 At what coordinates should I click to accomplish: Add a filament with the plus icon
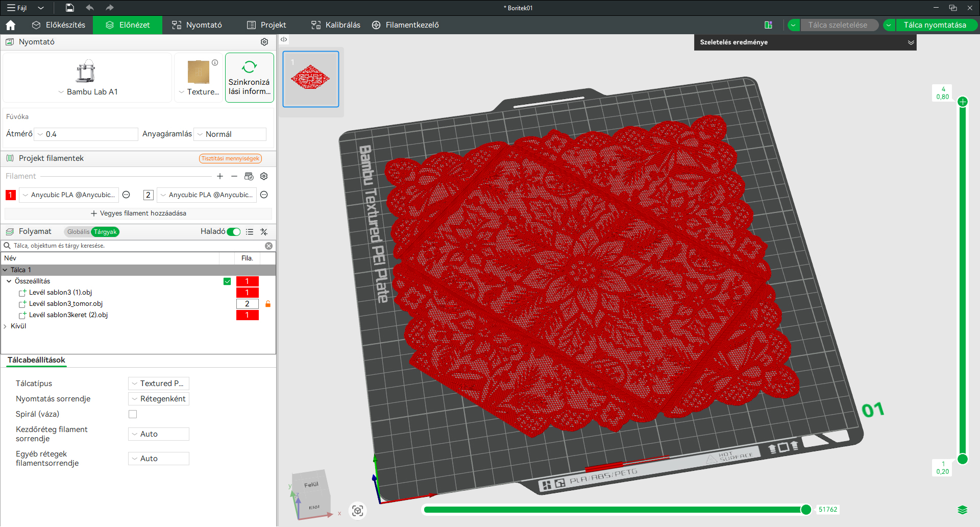click(220, 176)
